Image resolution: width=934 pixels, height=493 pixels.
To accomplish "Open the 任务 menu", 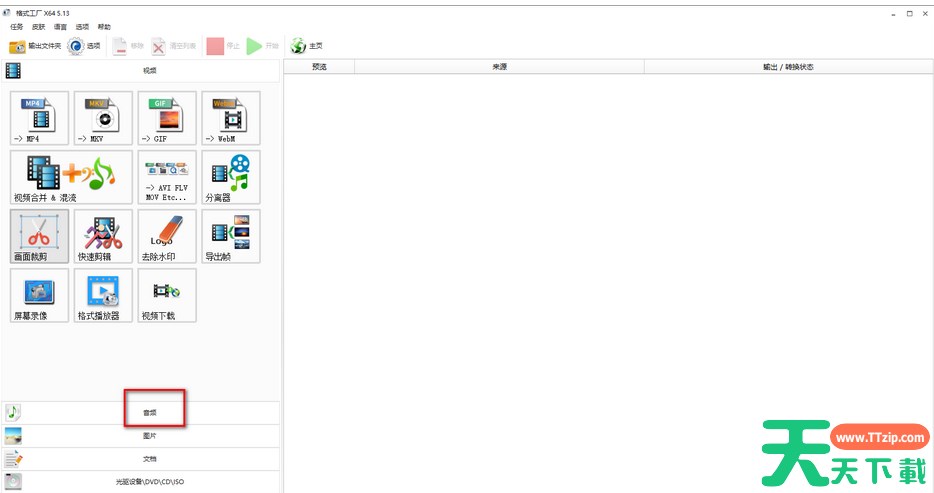I will coord(17,27).
